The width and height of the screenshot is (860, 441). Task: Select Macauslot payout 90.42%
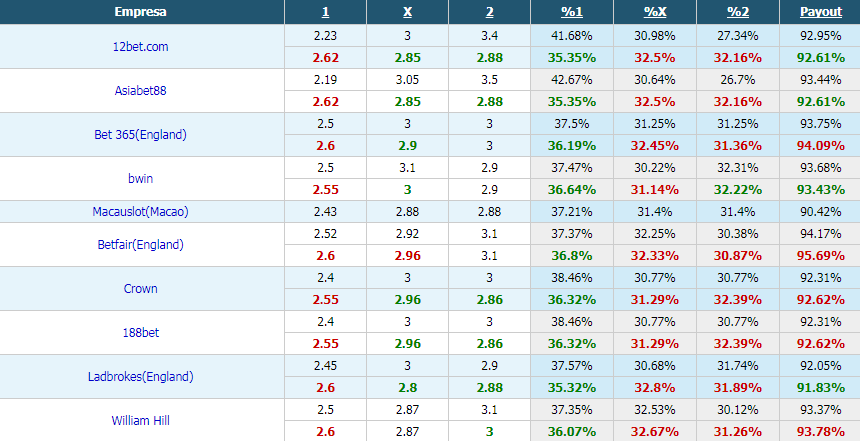(x=821, y=211)
